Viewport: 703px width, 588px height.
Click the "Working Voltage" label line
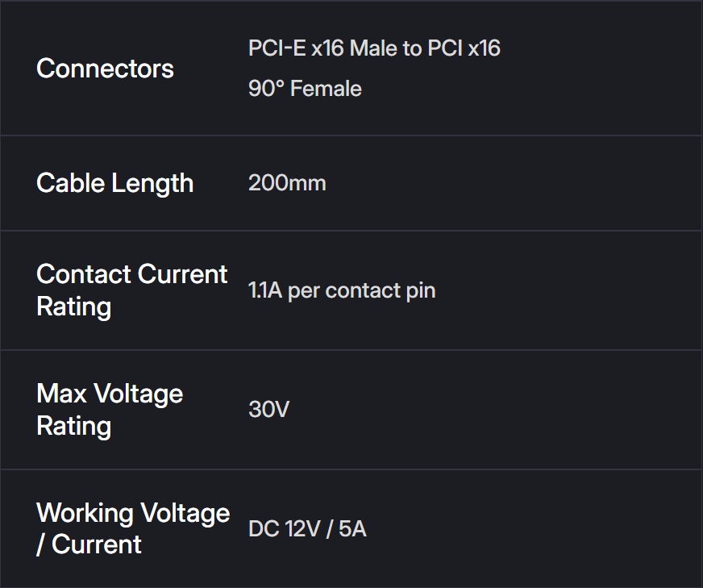[x=133, y=513]
